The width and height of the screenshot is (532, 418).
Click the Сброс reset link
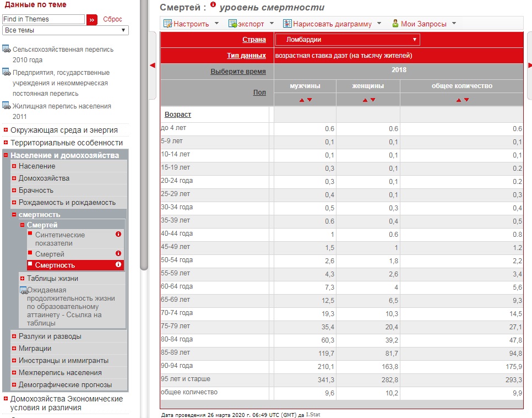112,19
